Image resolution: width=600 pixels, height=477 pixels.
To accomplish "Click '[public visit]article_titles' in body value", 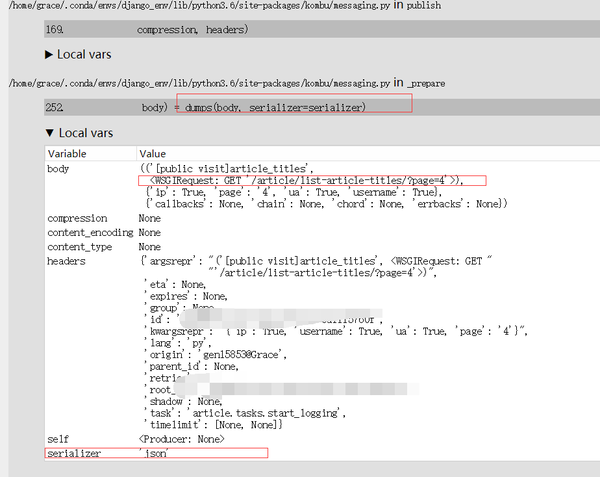I will click(233, 169).
